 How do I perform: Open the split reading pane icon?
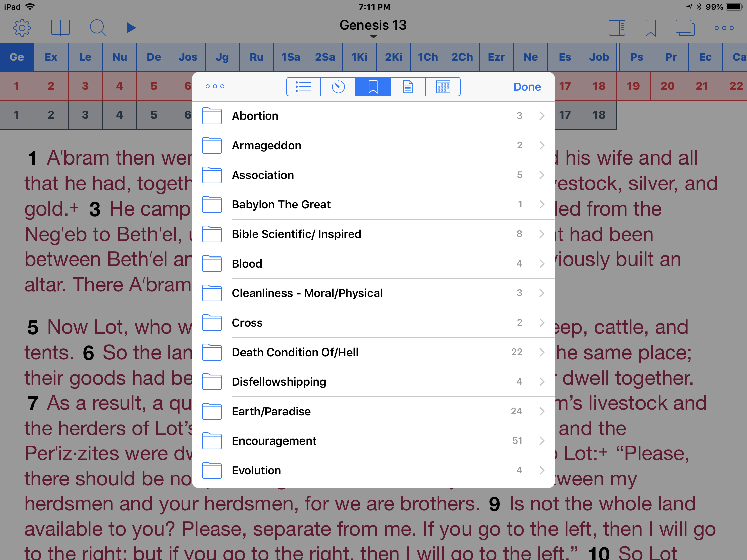(x=617, y=28)
